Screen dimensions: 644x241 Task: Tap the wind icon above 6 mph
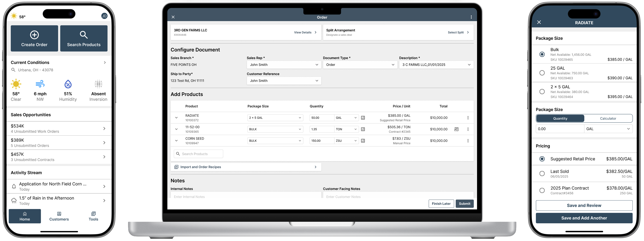[40, 84]
